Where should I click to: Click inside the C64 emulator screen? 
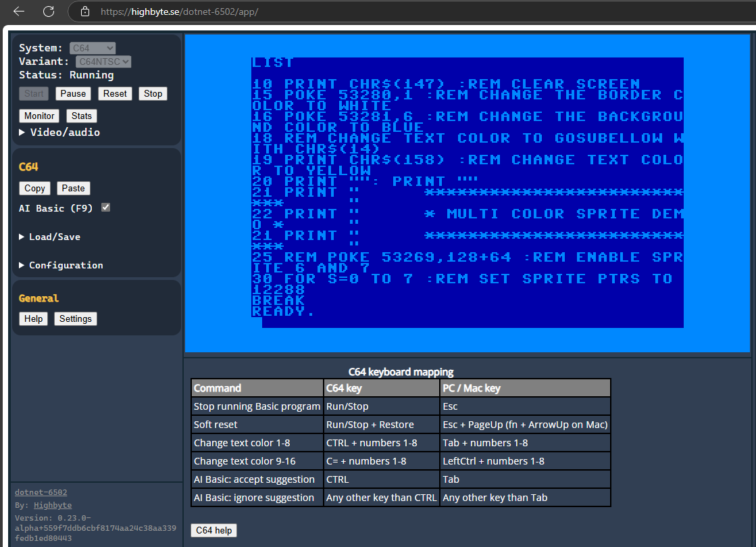click(x=468, y=193)
